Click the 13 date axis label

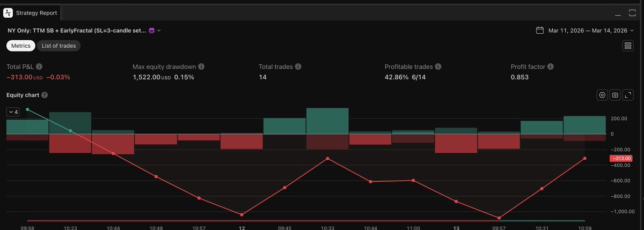pos(456,227)
